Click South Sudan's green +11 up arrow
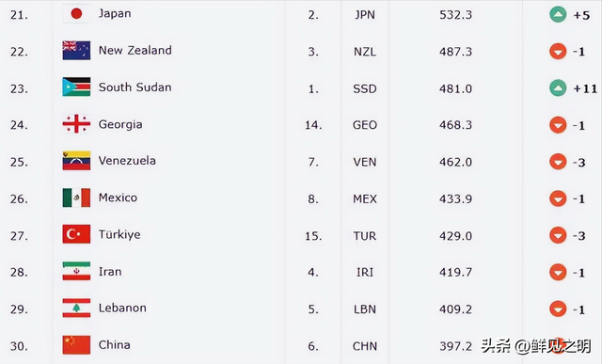The height and width of the screenshot is (364, 602). [558, 88]
